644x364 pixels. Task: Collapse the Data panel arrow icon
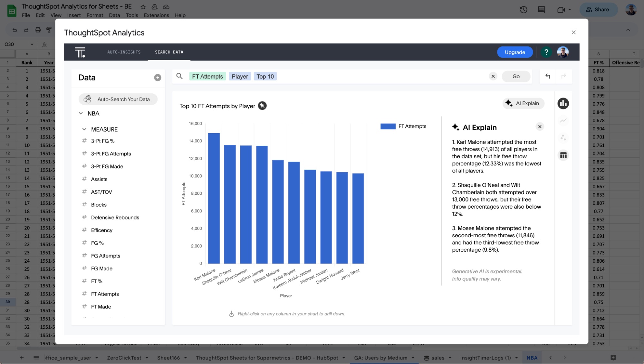(x=158, y=78)
